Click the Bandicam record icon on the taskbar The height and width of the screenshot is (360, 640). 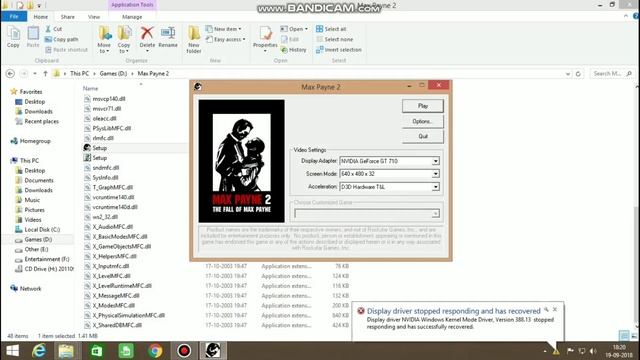pos(184,351)
